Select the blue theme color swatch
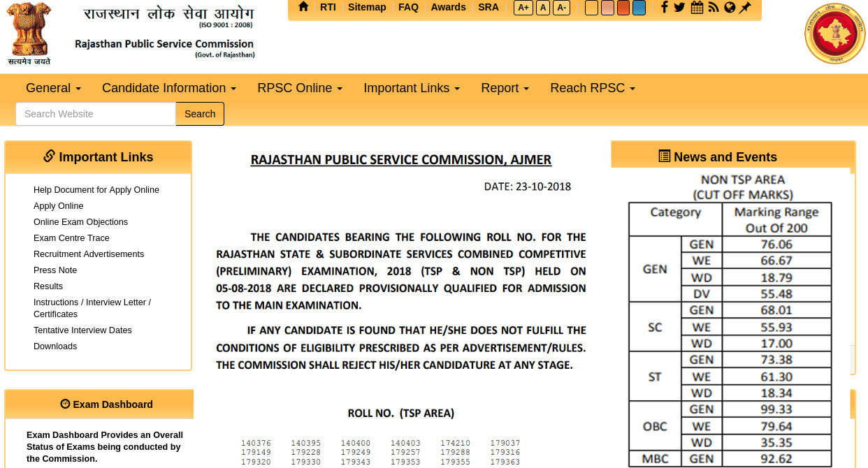This screenshot has height=468, width=868. pyautogui.click(x=639, y=8)
